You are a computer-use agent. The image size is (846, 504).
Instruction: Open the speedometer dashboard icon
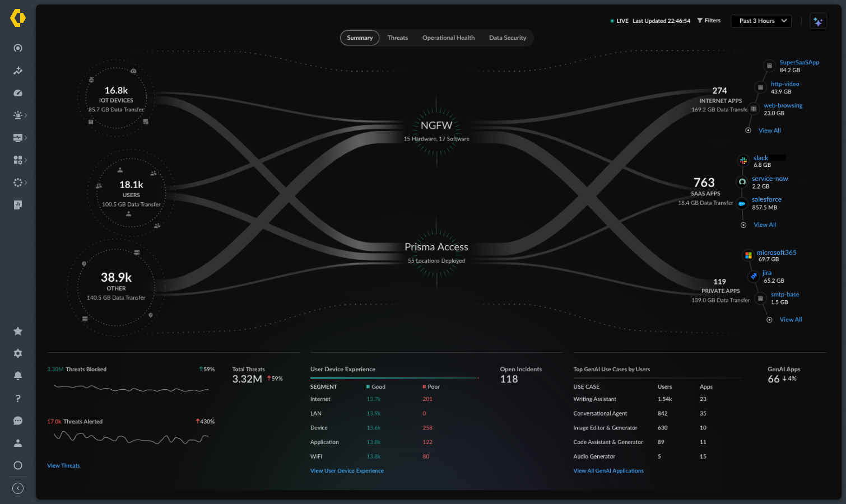click(18, 93)
